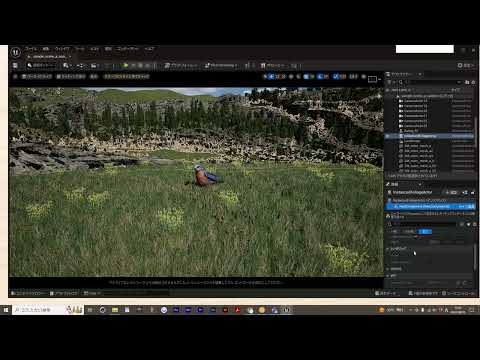
Task: Open the ヘルプ (Help) menu
Action: coord(149,49)
